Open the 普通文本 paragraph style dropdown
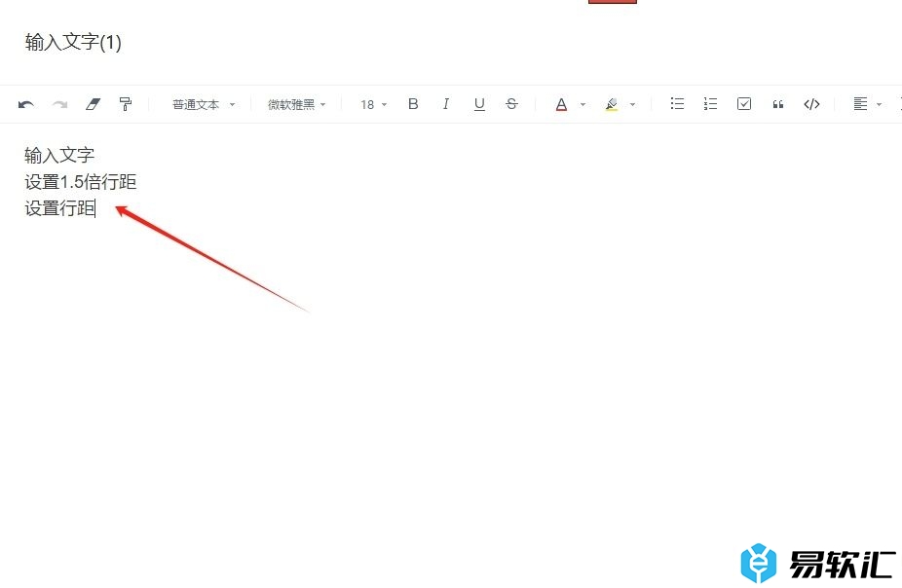Image resolution: width=902 pixels, height=588 pixels. [x=204, y=104]
